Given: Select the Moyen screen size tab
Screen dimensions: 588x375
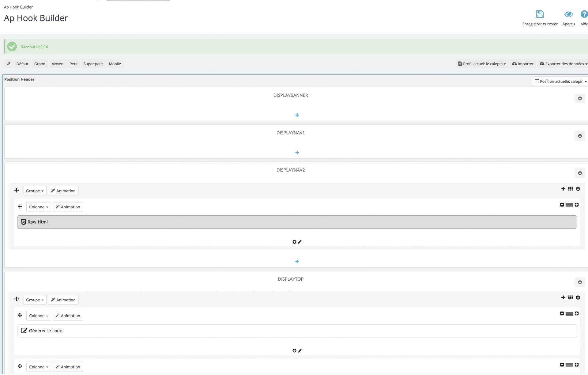Looking at the screenshot, I should coord(57,64).
